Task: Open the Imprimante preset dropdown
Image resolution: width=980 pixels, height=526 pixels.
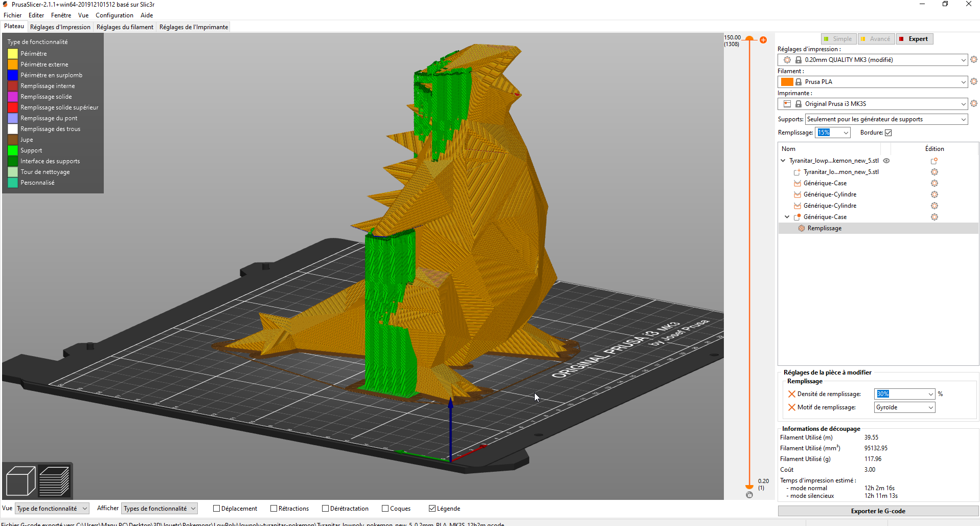Action: tap(963, 104)
